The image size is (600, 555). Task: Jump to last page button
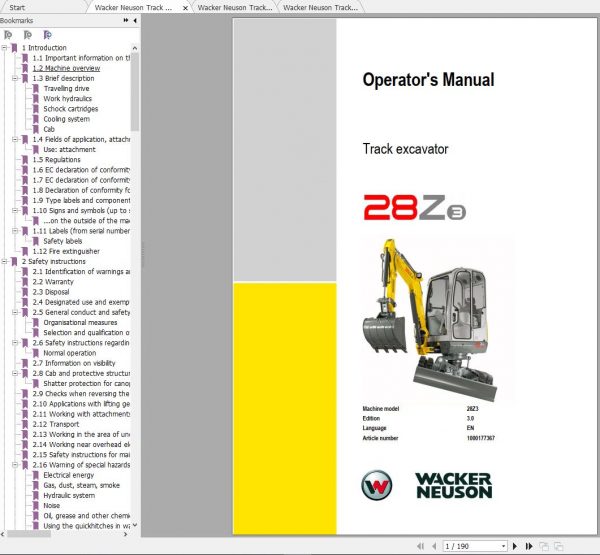coord(529,546)
